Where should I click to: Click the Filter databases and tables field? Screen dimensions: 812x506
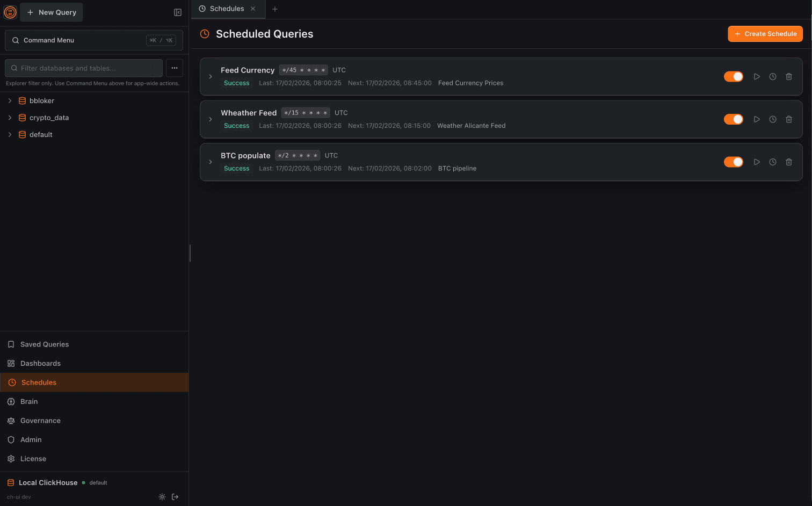[x=83, y=68]
